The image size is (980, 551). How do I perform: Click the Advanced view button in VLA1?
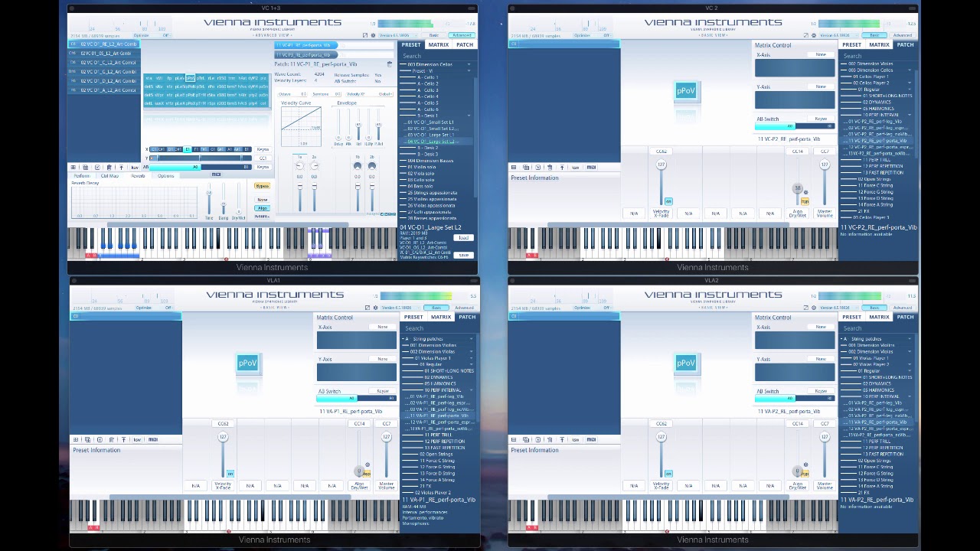(464, 308)
